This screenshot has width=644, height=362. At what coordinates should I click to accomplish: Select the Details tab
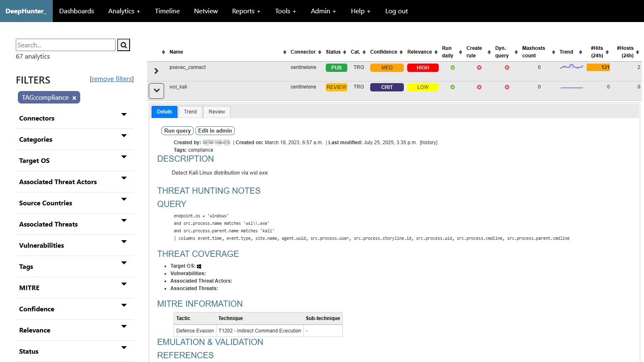click(x=165, y=112)
